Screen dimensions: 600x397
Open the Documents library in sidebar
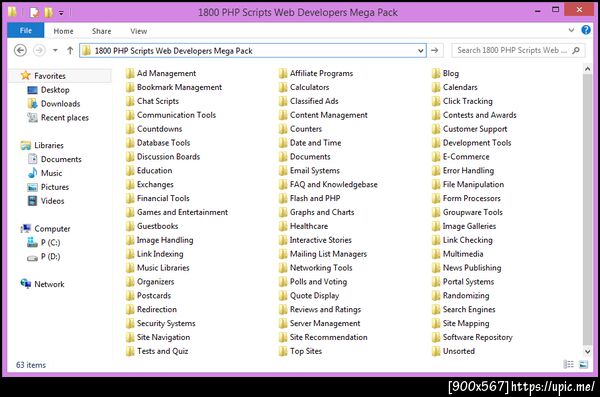point(61,159)
